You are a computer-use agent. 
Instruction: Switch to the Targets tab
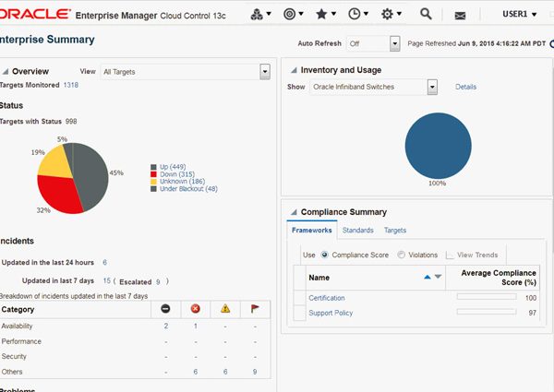pyautogui.click(x=395, y=230)
